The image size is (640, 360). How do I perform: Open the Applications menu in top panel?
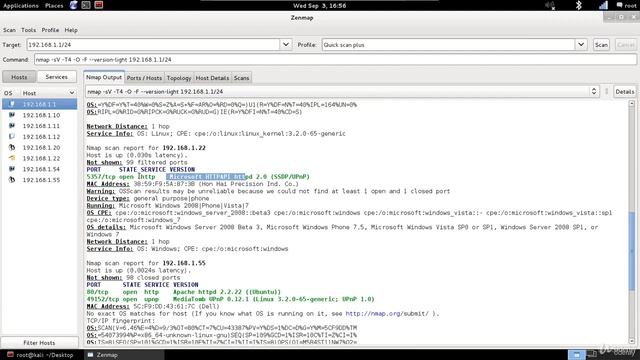click(x=20, y=5)
